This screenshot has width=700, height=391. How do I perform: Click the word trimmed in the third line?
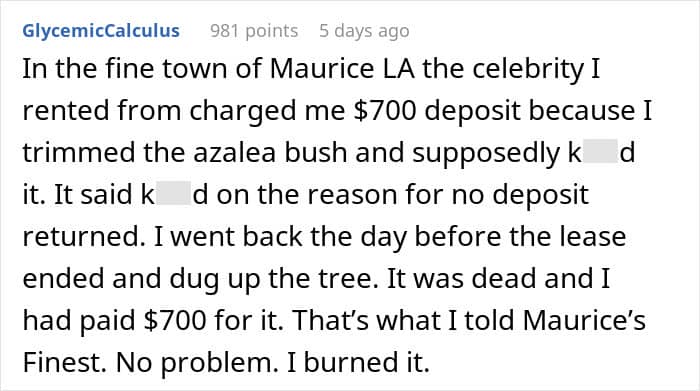[x=79, y=153]
